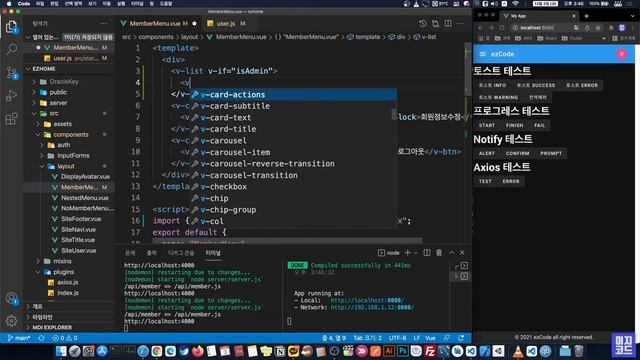The width and height of the screenshot is (640, 360).
Task: Open explorer panel more actions ellipsis
Action: pyautogui.click(x=104, y=24)
